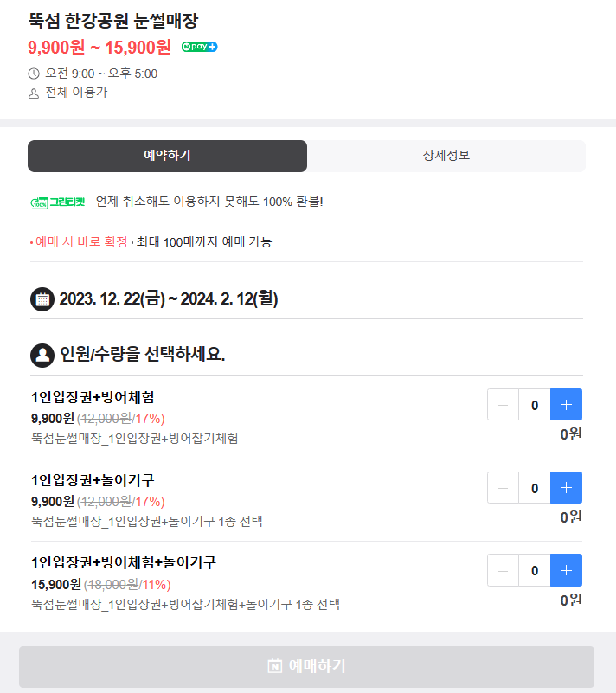Image resolution: width=616 pixels, height=693 pixels.
Task: Click the minus button for 1인입장권+빙어체험
Action: pos(503,404)
